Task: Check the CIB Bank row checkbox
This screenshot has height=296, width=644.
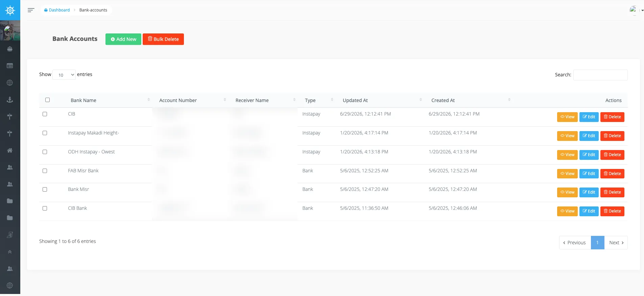Action: tap(45, 208)
